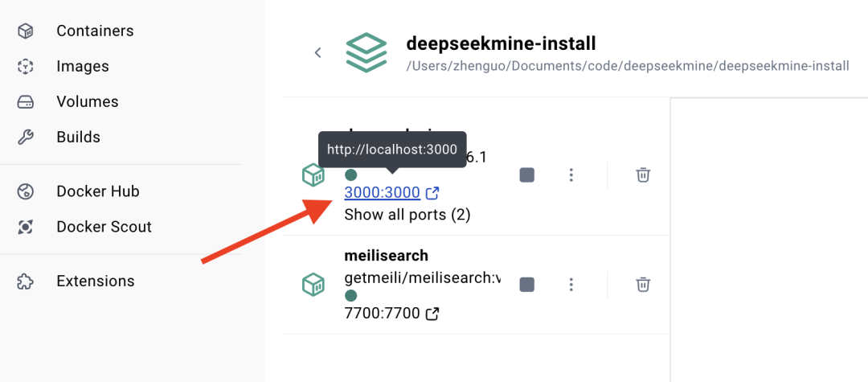Delete the meilisearch container
868x382 pixels.
point(643,285)
